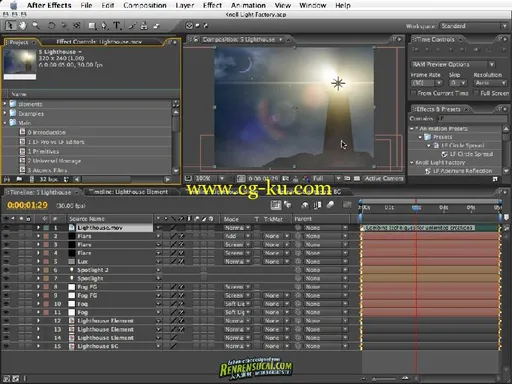Open the Animation menu

[248, 5]
